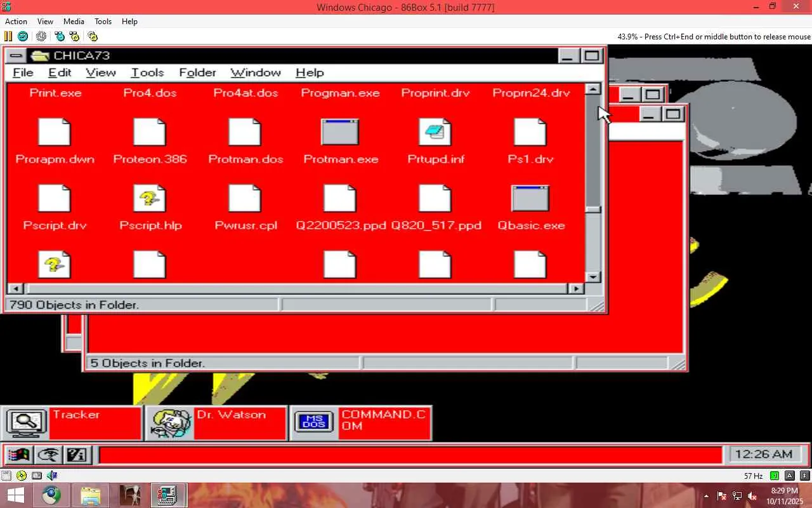Select the Protman.dos file icon
This screenshot has height=508, width=812.
245,132
